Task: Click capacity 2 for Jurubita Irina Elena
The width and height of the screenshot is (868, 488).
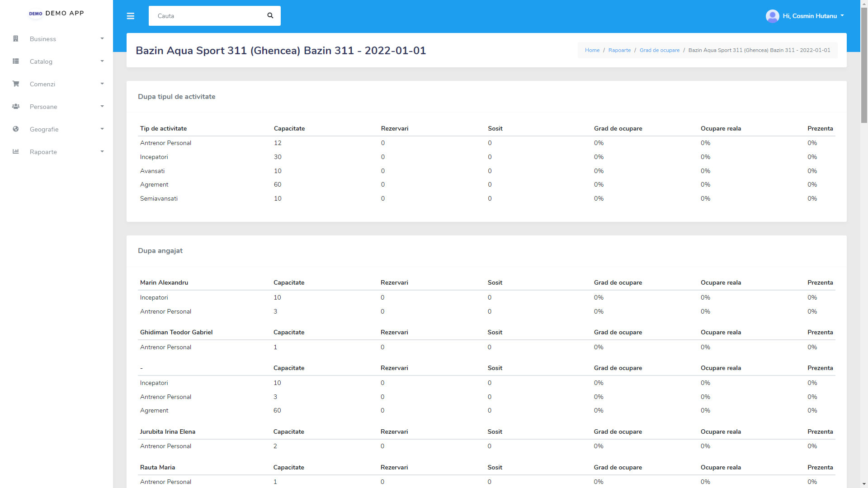Action: [x=275, y=446]
